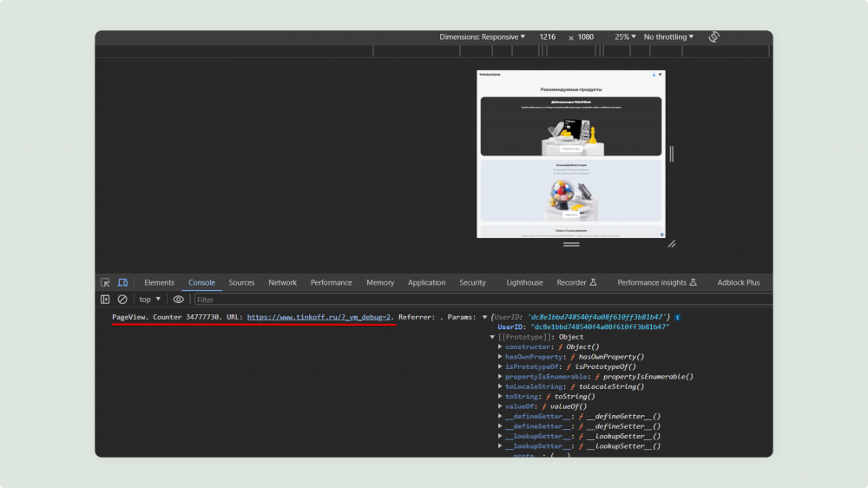Image resolution: width=868 pixels, height=488 pixels.
Task: Expand the isPrototypeOf property
Action: pos(501,366)
